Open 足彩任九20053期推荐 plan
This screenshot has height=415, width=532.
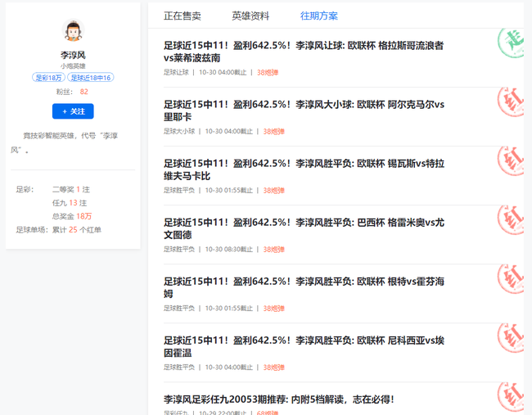278,399
